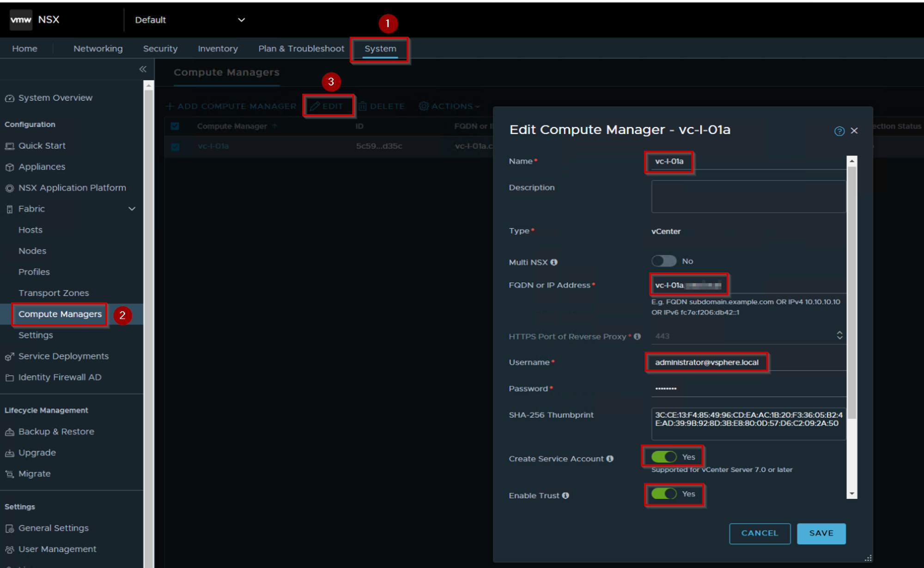Switch to the Networking tab
The height and width of the screenshot is (568, 924).
(x=98, y=49)
